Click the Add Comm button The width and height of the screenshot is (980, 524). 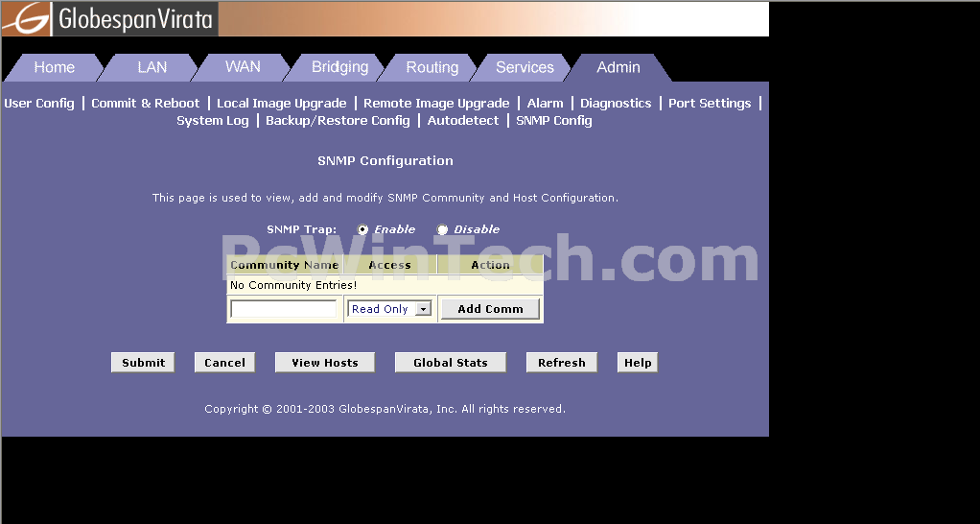click(x=490, y=309)
